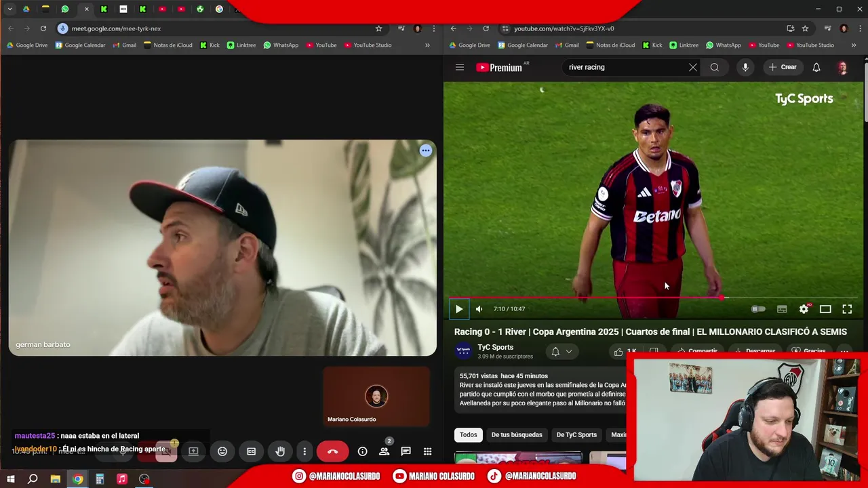This screenshot has height=488, width=868.
Task: Open Meet chat panel
Action: click(406, 451)
